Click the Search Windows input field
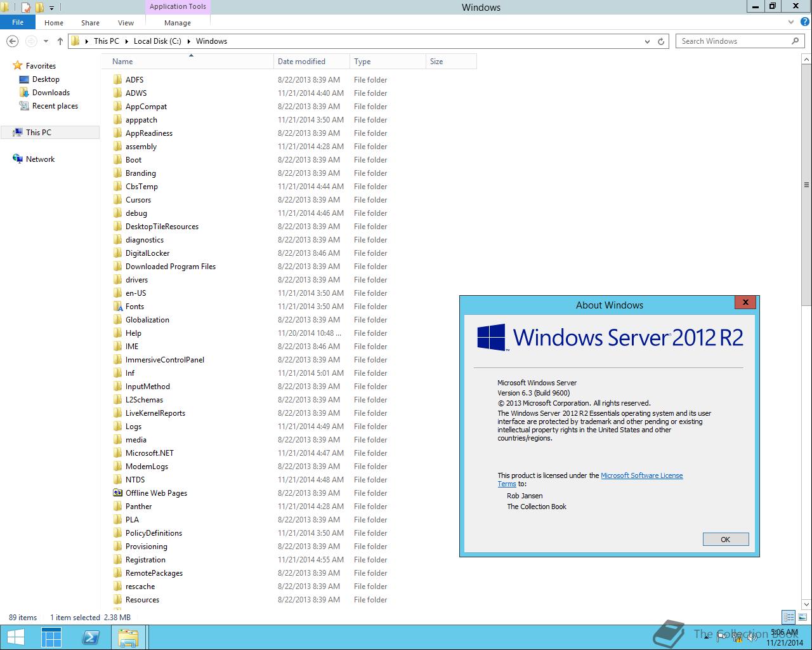Image resolution: width=812 pixels, height=650 pixels. [x=733, y=41]
